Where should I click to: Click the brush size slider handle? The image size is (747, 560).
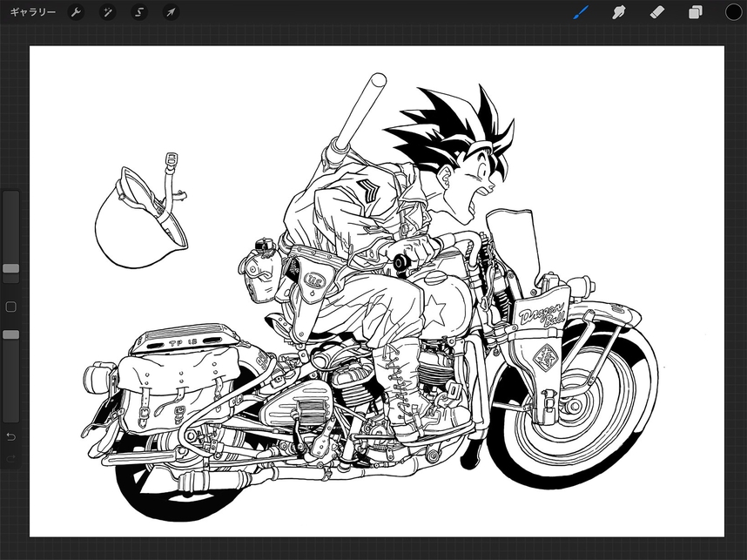point(10,269)
